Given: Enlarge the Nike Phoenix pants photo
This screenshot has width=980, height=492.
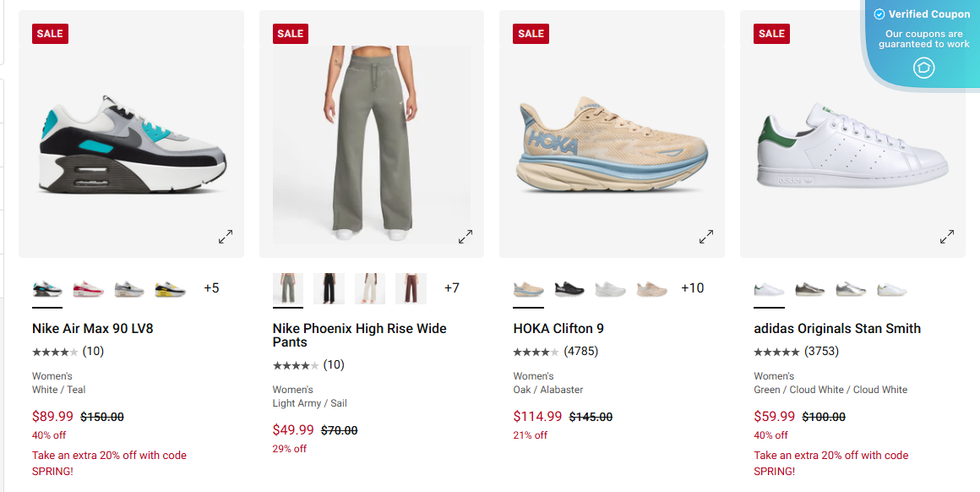Looking at the screenshot, I should [x=465, y=237].
